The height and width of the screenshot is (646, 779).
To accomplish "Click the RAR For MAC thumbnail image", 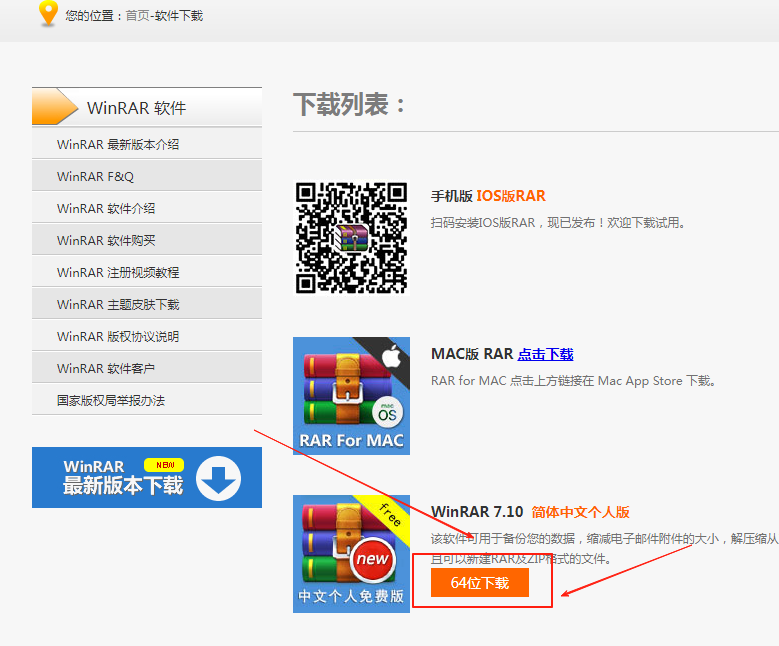I will pos(351,396).
